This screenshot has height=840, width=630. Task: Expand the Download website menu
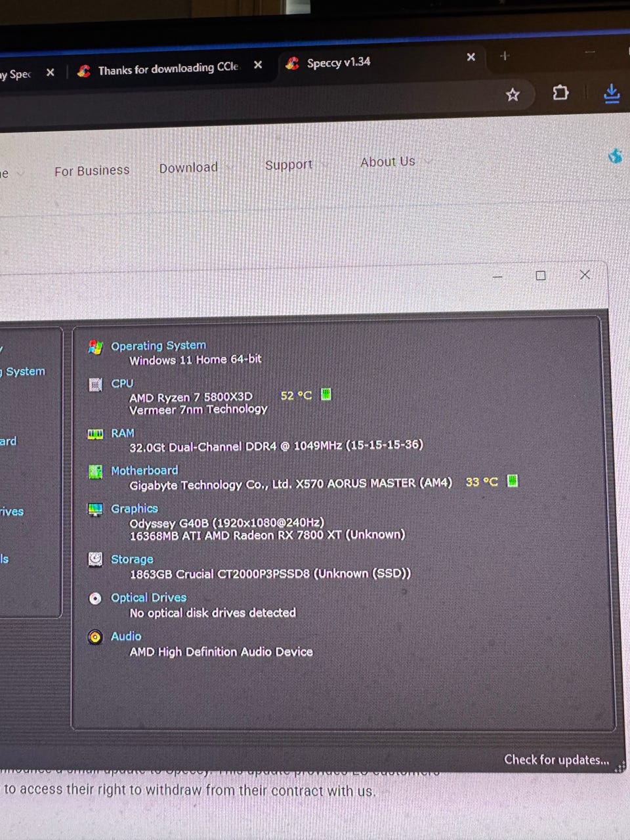[x=188, y=167]
